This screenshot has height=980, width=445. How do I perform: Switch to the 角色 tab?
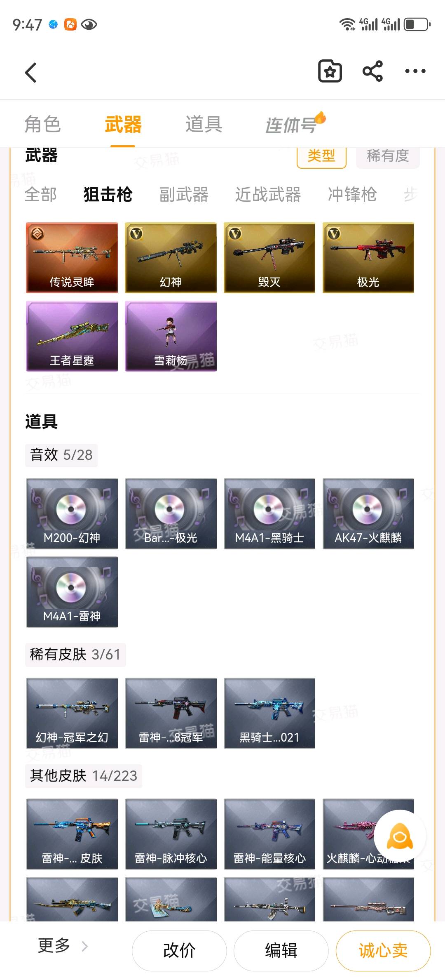tap(42, 124)
